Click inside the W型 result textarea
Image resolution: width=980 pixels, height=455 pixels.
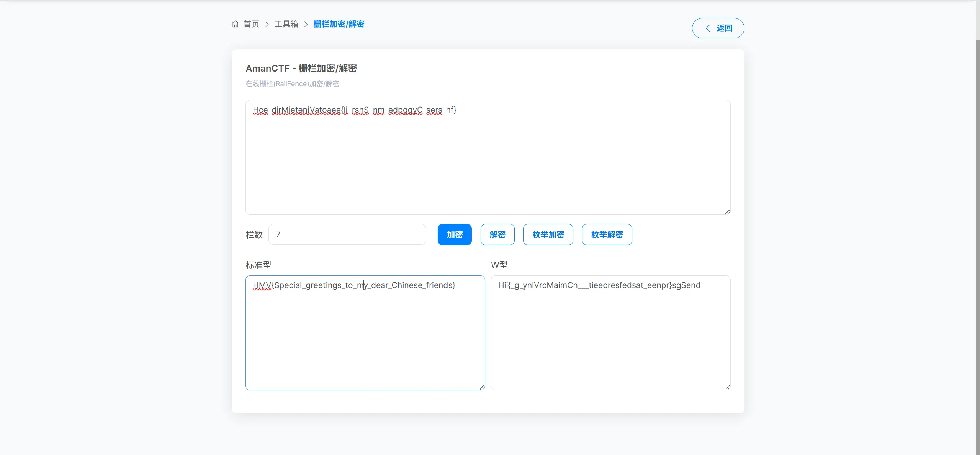(610, 337)
